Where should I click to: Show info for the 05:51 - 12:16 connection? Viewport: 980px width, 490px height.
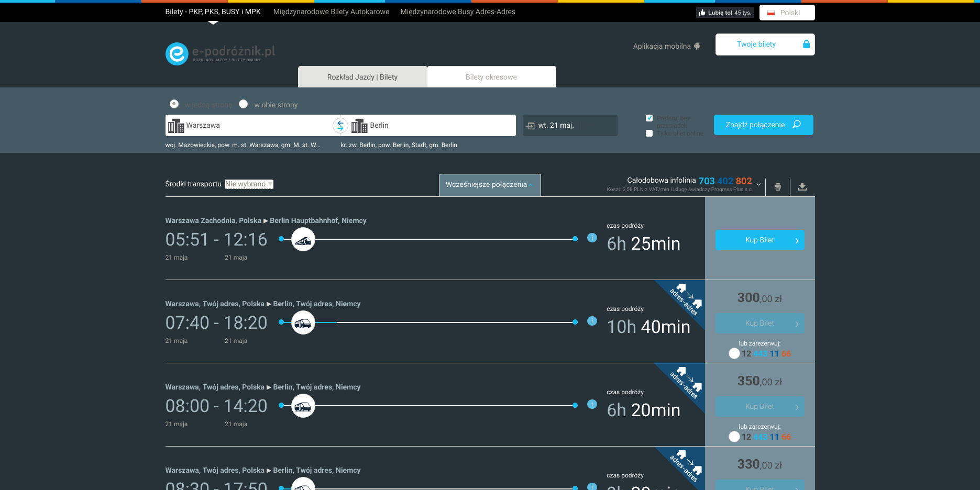coord(592,238)
